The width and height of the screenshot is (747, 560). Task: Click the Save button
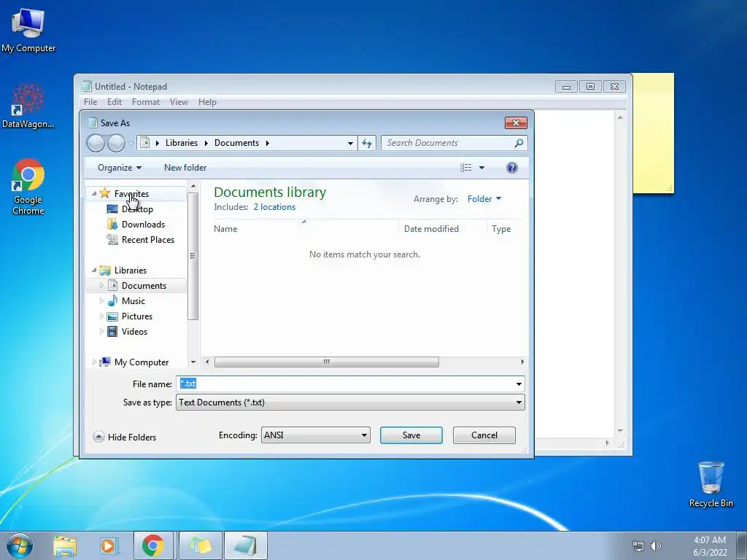click(x=411, y=435)
